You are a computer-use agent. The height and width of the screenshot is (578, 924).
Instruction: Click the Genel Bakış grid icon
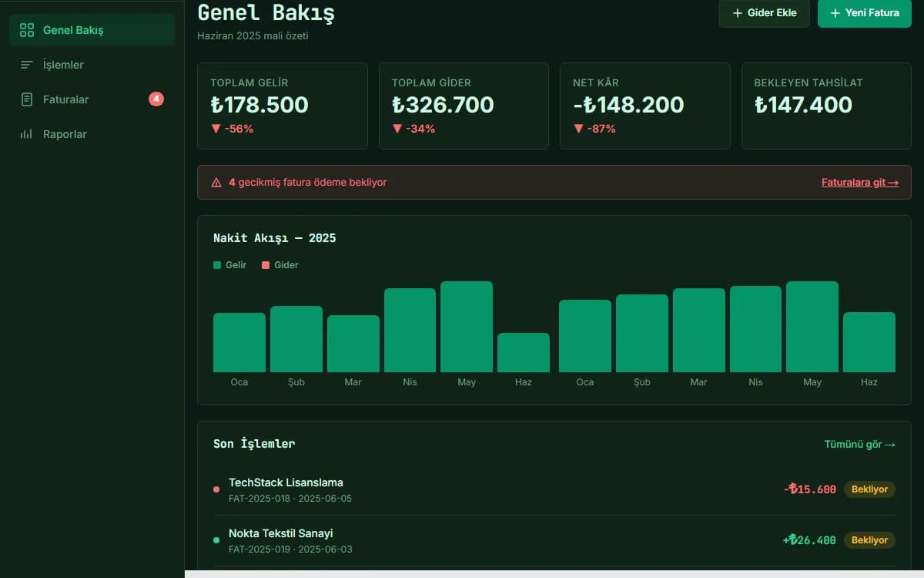click(27, 30)
